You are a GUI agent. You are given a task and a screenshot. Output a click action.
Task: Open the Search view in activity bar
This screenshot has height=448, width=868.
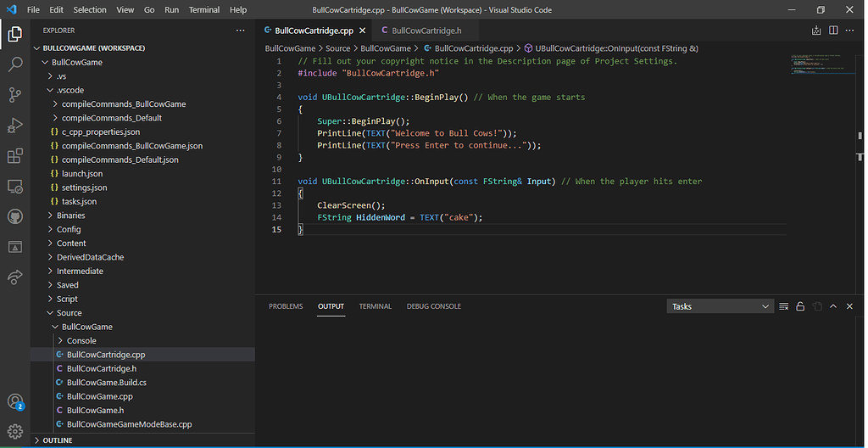[15, 64]
